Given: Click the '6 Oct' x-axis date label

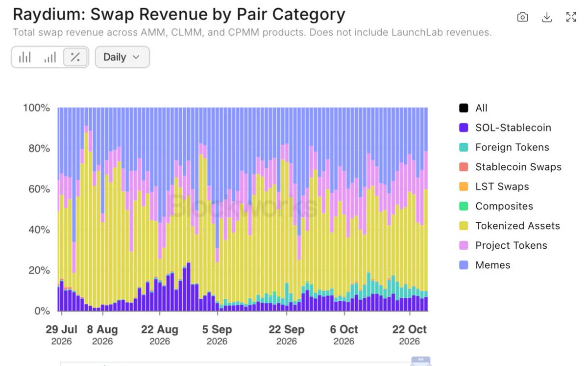Looking at the screenshot, I should [344, 330].
